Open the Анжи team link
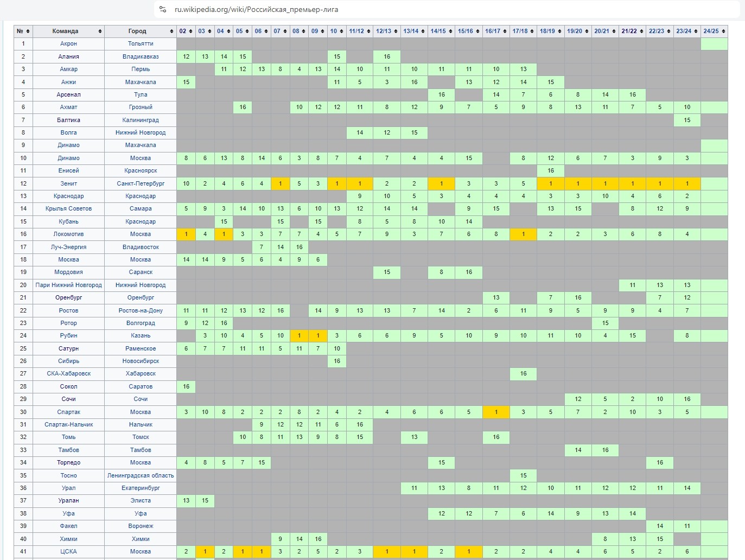The height and width of the screenshot is (560, 745). 68,82
